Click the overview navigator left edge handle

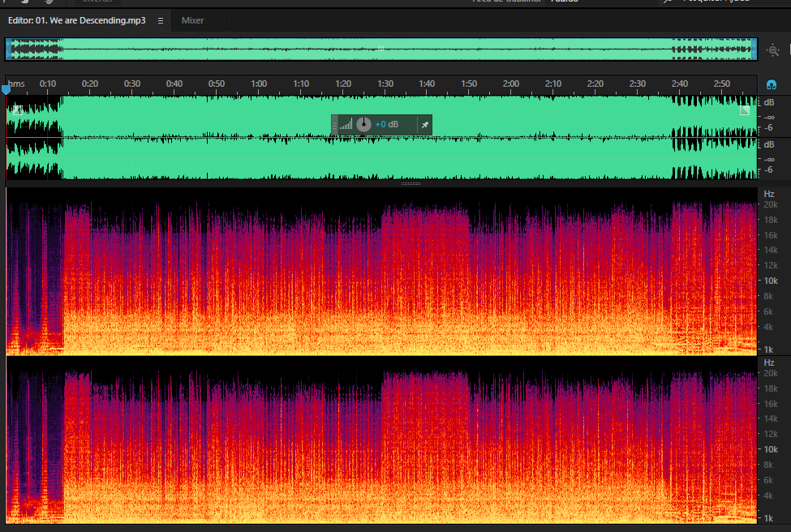tap(8, 49)
